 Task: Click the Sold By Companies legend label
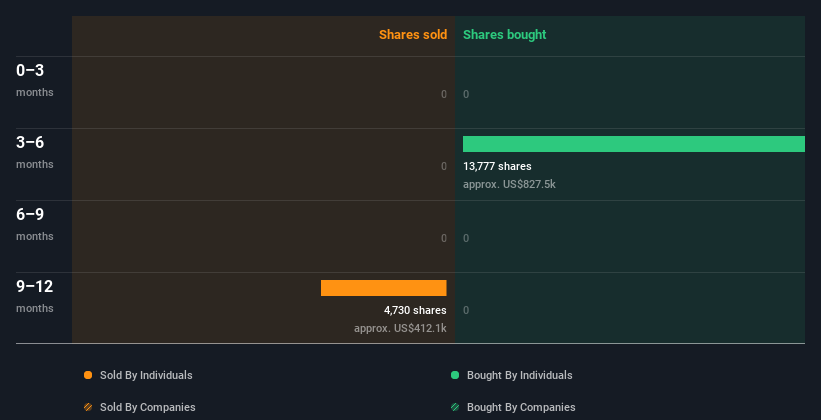[148, 407]
